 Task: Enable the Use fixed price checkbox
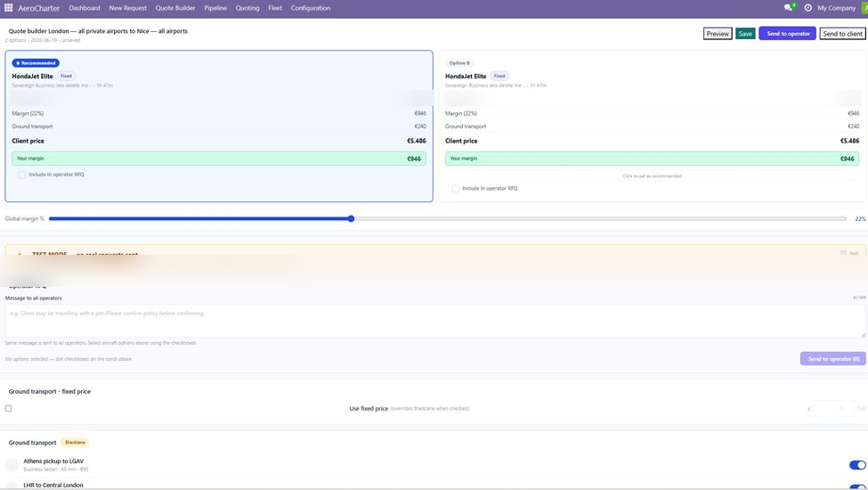(8, 408)
